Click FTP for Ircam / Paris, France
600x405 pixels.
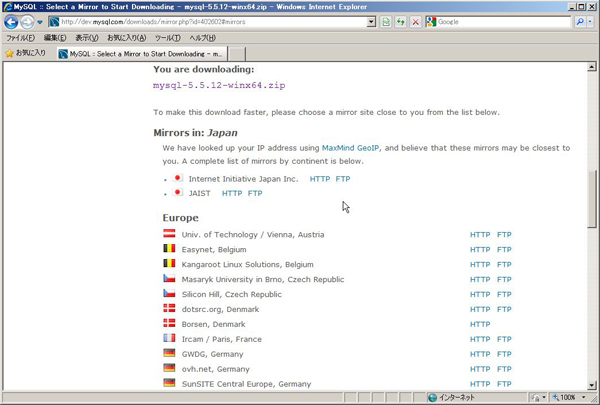pos(504,339)
